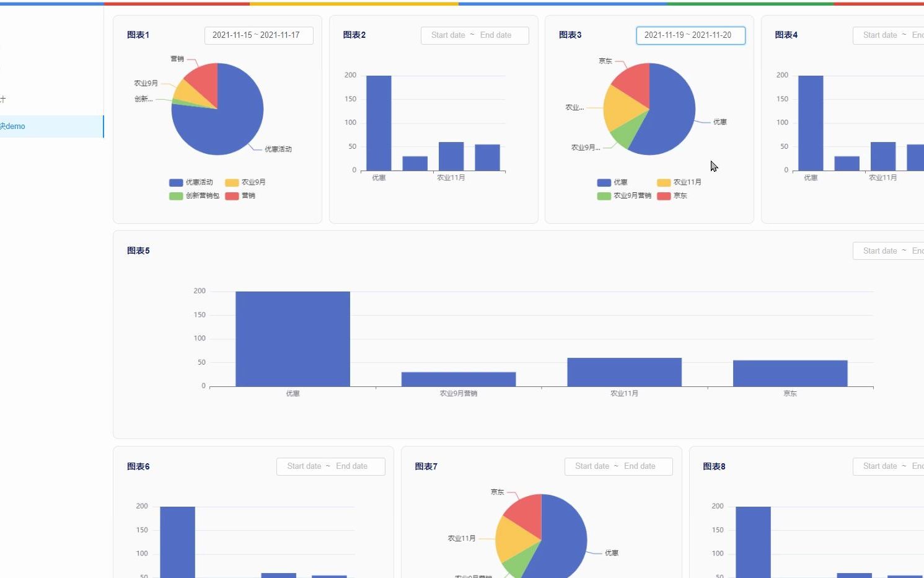Open the 图表6 date range picker

click(330, 466)
